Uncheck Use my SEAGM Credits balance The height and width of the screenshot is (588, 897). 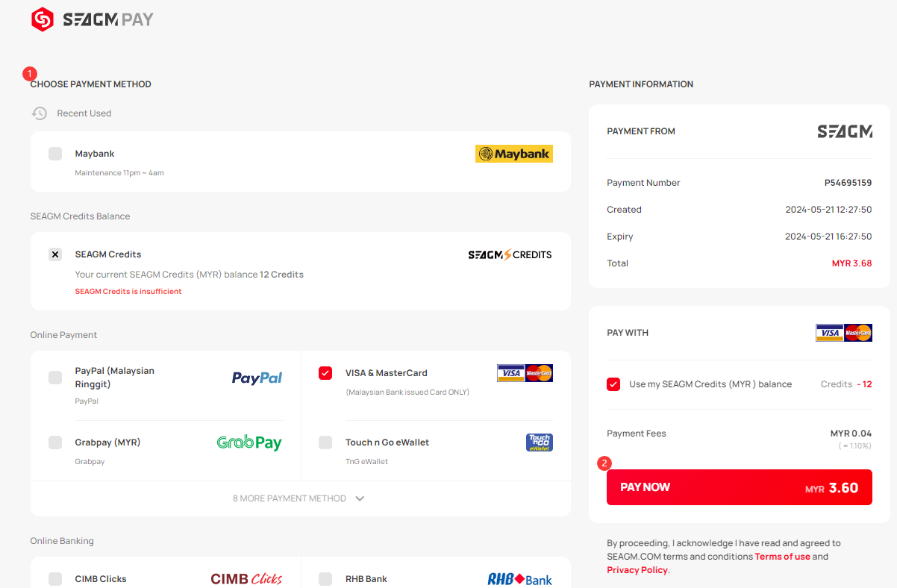coord(613,384)
